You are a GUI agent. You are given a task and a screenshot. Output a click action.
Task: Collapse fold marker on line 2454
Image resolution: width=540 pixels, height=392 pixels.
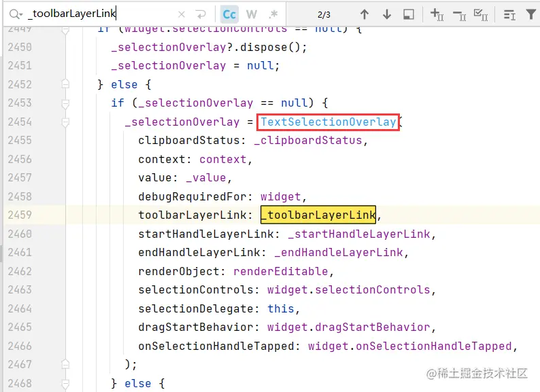65,122
